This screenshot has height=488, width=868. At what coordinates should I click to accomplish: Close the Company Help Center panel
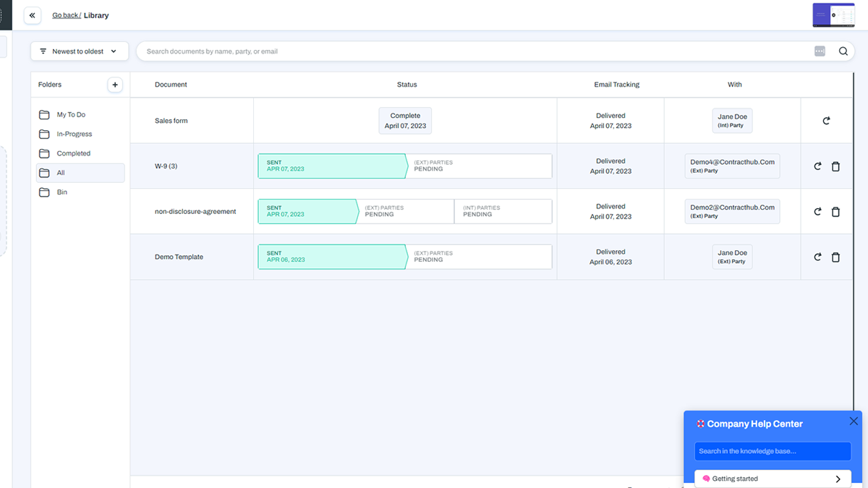point(854,421)
